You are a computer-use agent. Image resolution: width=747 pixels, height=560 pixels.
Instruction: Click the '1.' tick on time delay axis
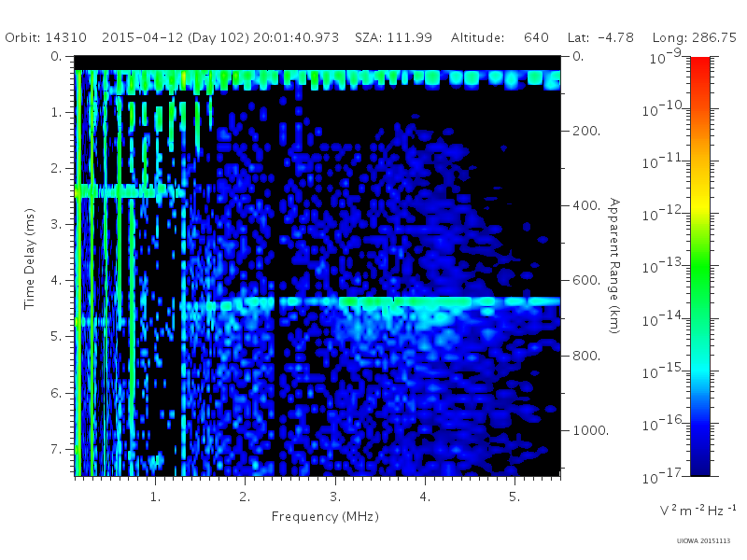coord(57,112)
